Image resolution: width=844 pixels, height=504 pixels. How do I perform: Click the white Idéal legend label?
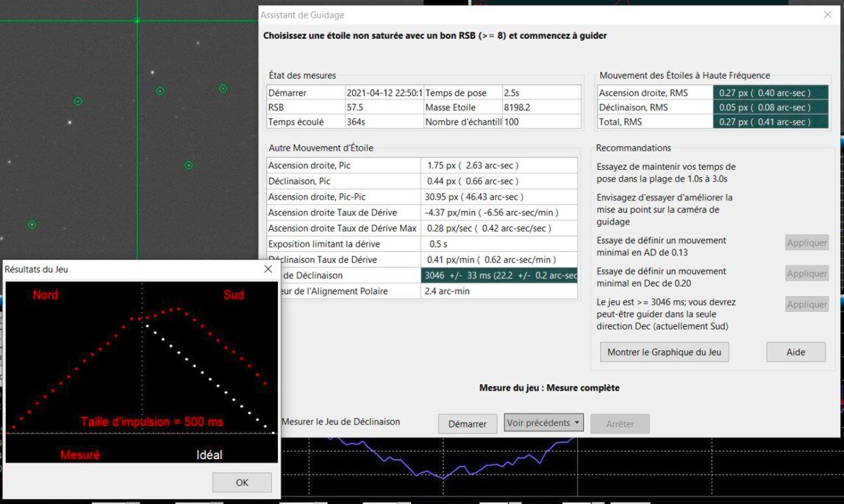[210, 455]
